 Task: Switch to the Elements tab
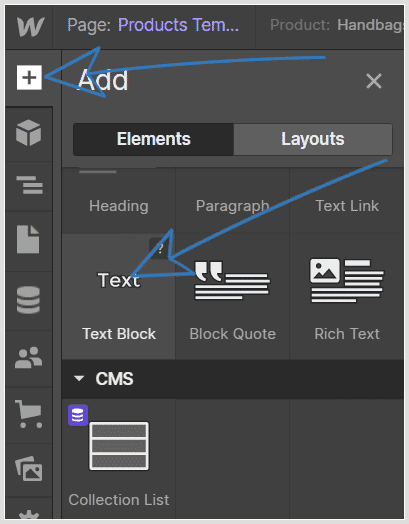point(153,139)
